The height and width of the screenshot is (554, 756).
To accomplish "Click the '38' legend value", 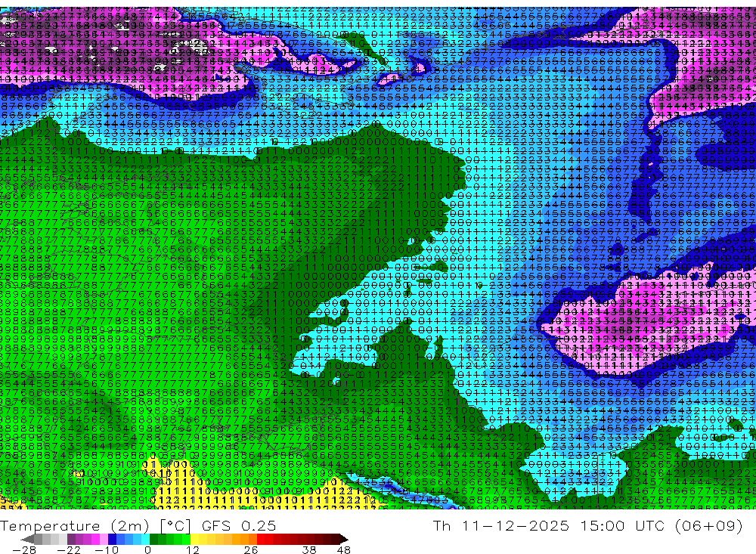I will click(309, 550).
